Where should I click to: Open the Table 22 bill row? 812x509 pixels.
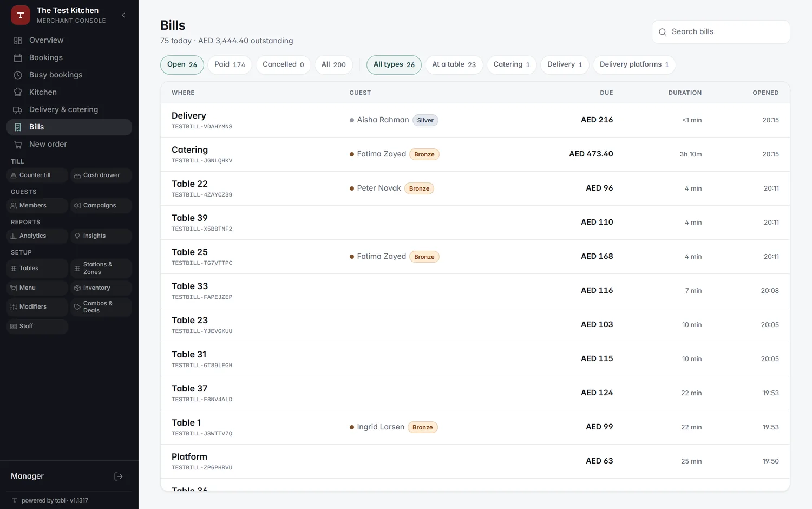[x=475, y=188]
